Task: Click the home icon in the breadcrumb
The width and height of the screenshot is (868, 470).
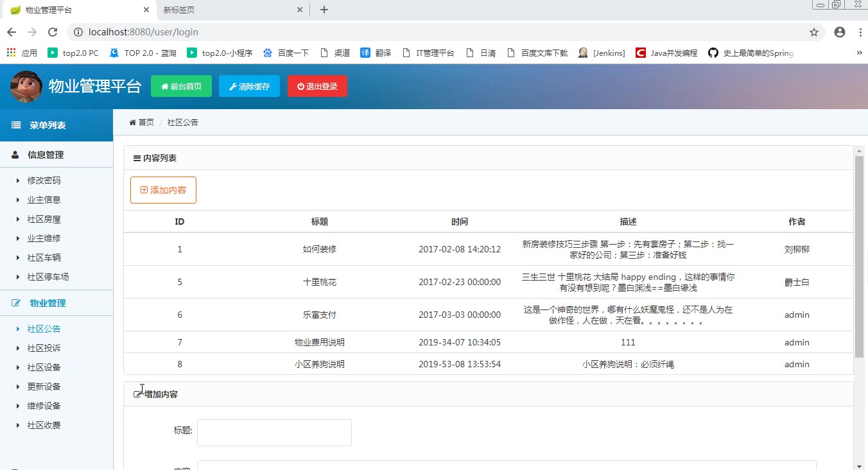Action: tap(132, 123)
